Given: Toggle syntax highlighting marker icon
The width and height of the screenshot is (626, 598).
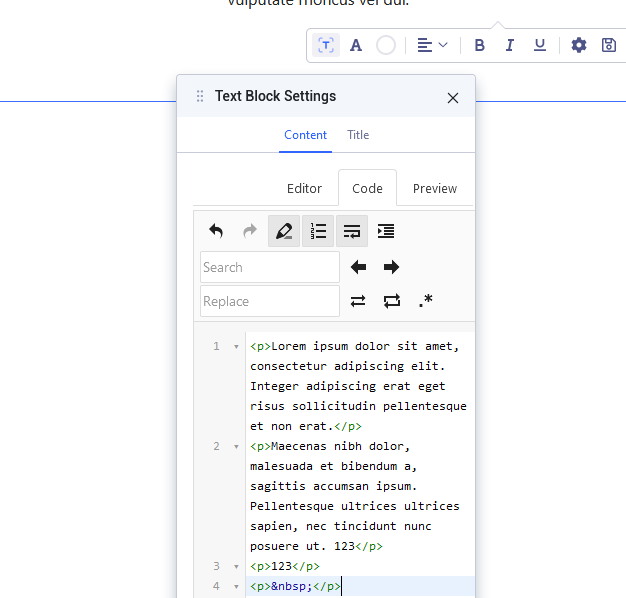Looking at the screenshot, I should (284, 231).
